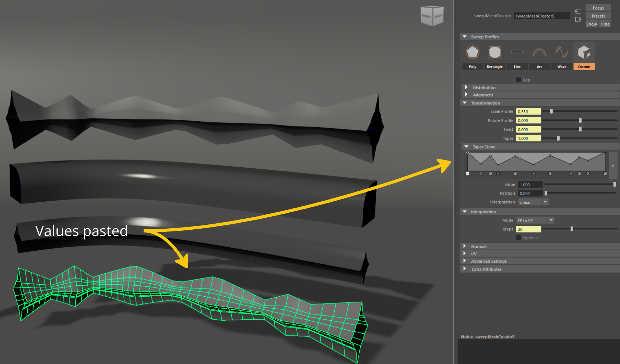Expand the taper curve editor arrow button
The width and height of the screenshot is (620, 364).
613,166
